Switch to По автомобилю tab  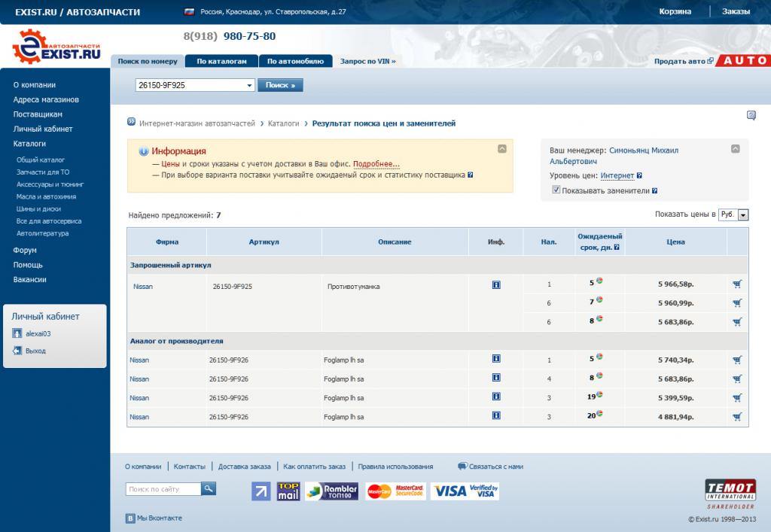295,62
